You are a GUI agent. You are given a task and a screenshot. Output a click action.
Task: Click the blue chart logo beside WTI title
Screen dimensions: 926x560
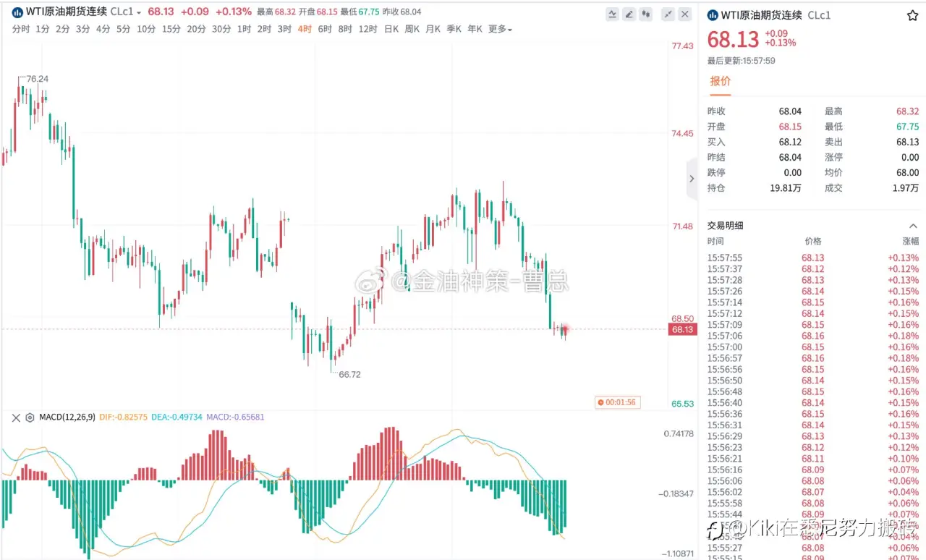pyautogui.click(x=17, y=12)
